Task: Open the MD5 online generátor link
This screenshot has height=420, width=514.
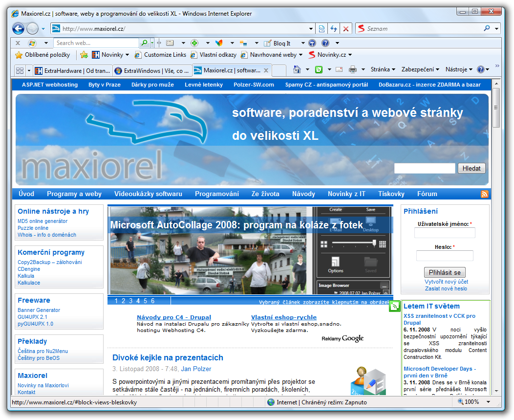Action: click(x=43, y=221)
